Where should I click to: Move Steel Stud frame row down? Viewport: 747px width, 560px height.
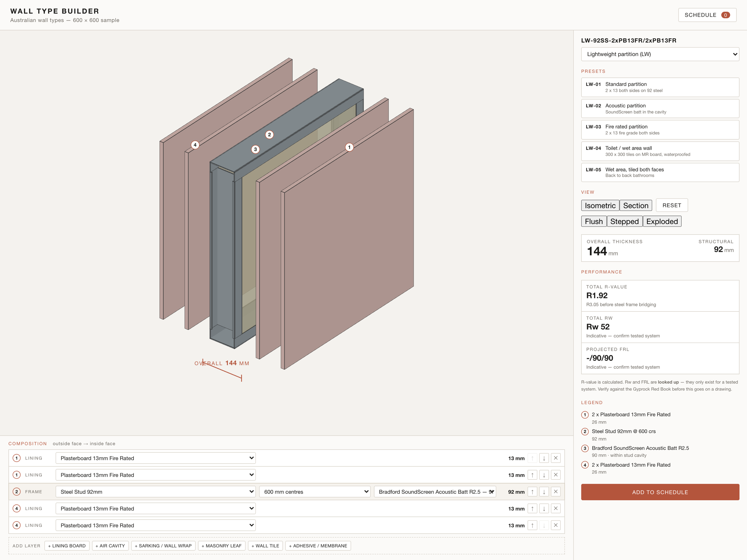tap(544, 492)
